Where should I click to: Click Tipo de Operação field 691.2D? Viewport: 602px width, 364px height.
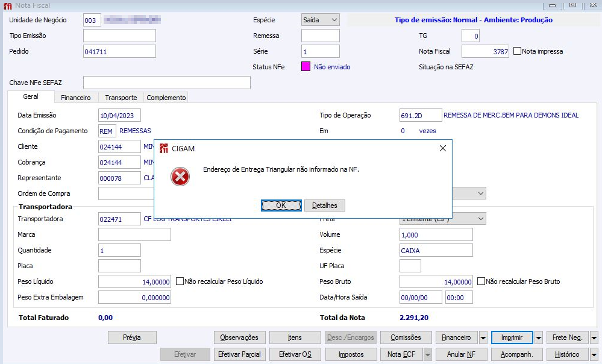421,115
